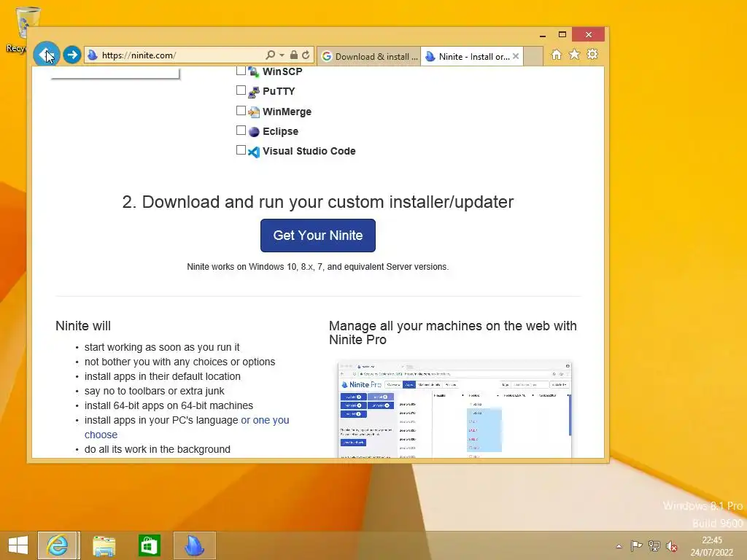Select the Ninite - Install or tab
Screen dimensions: 747x560
(472, 57)
